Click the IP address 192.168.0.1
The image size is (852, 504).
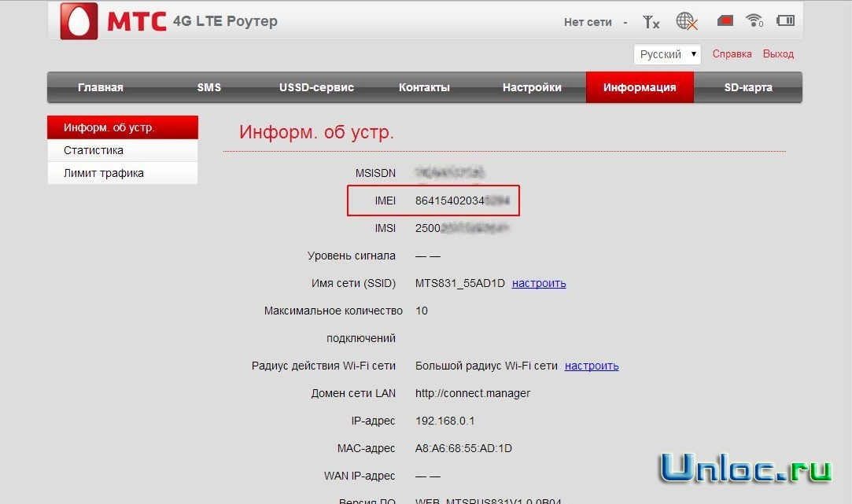(445, 421)
